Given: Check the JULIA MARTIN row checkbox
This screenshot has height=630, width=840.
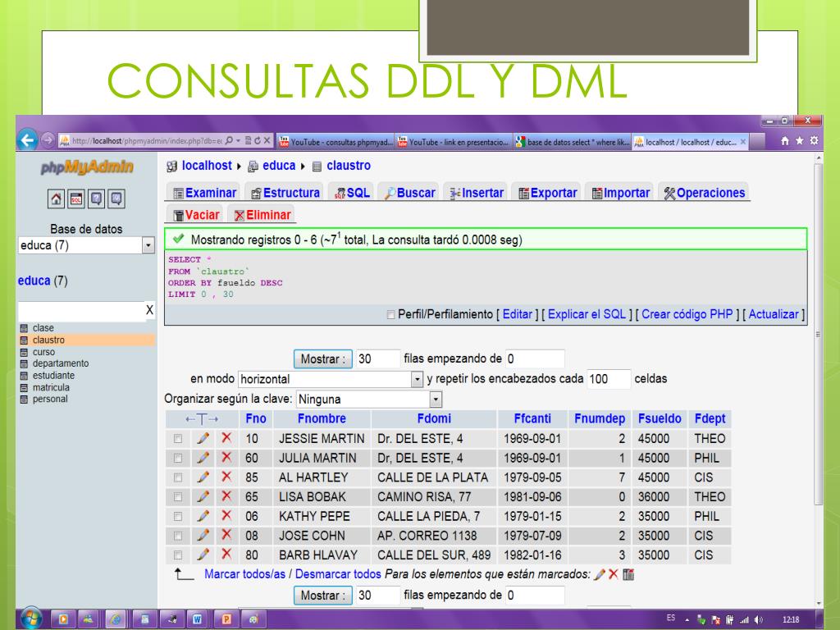Looking at the screenshot, I should tap(178, 458).
